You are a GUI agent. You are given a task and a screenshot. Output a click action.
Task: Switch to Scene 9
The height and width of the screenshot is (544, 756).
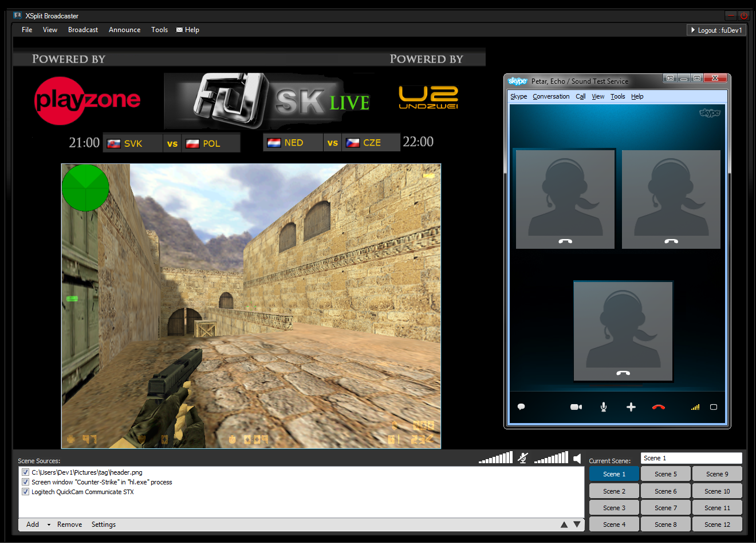coord(717,474)
